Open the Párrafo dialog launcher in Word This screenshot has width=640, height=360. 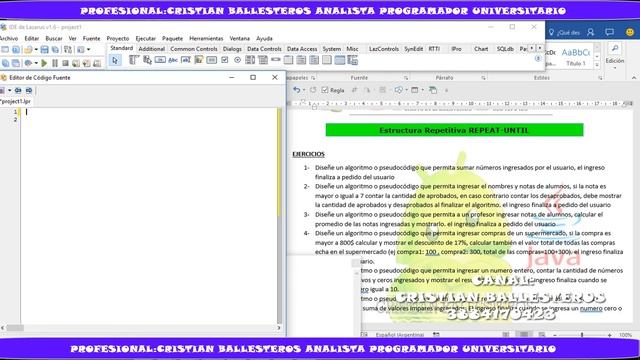483,78
